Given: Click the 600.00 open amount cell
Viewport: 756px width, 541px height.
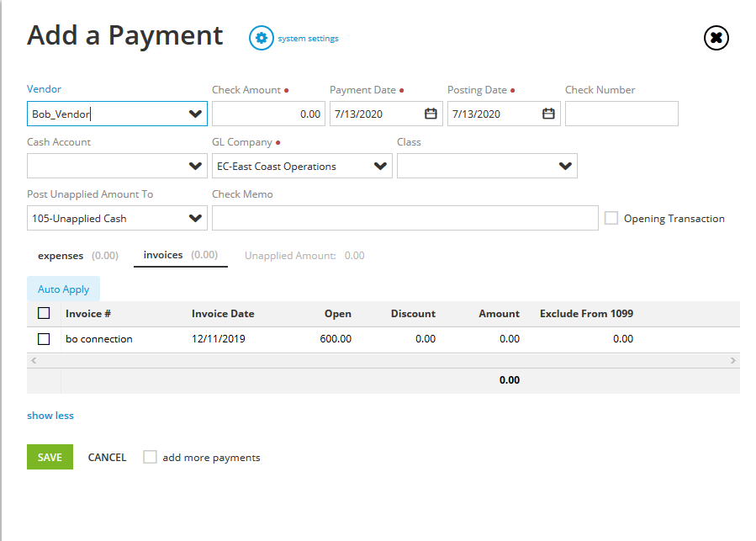Looking at the screenshot, I should pos(336,339).
